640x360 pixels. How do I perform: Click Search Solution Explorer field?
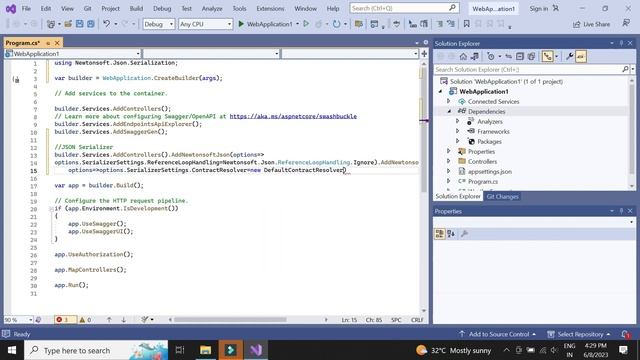click(527, 69)
